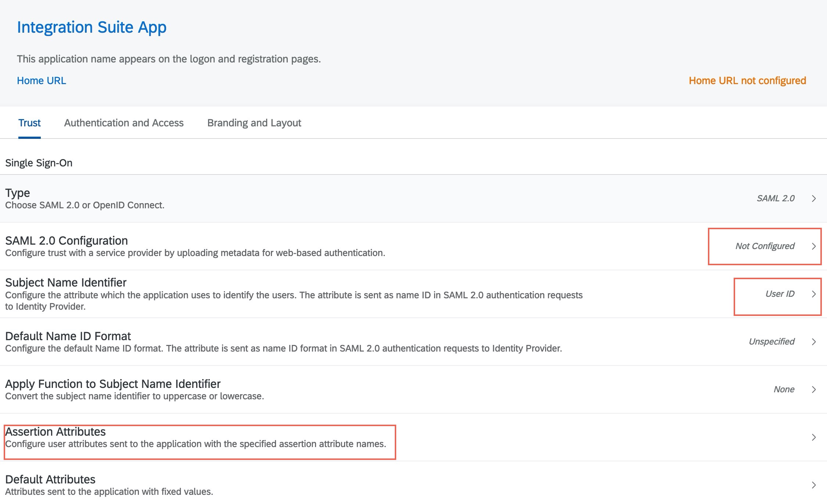Click Home URL not configured text
827x504 pixels.
pos(747,81)
